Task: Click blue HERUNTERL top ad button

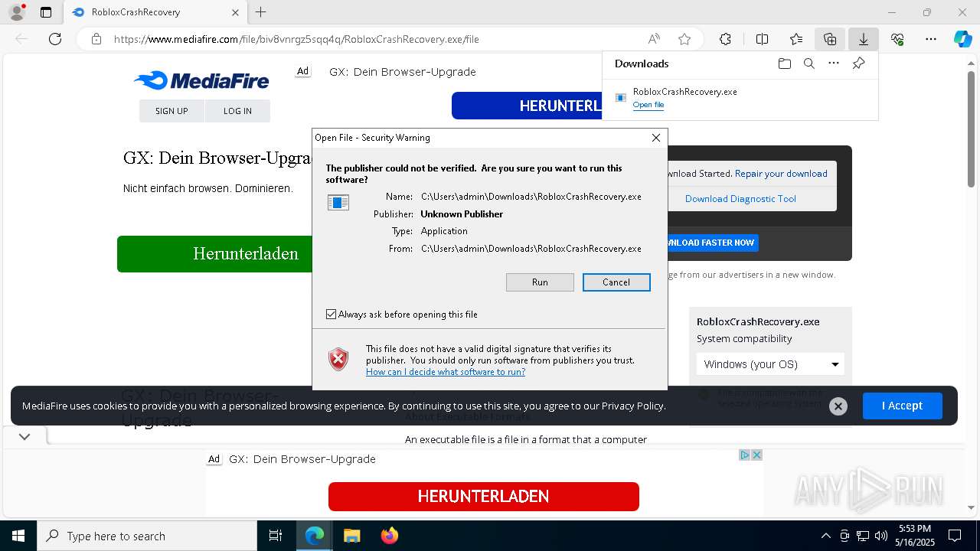Action: (527, 106)
